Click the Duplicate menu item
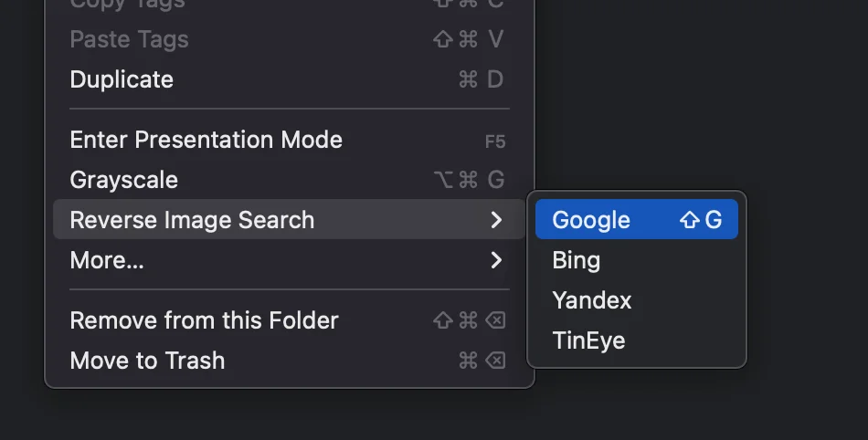 click(122, 79)
